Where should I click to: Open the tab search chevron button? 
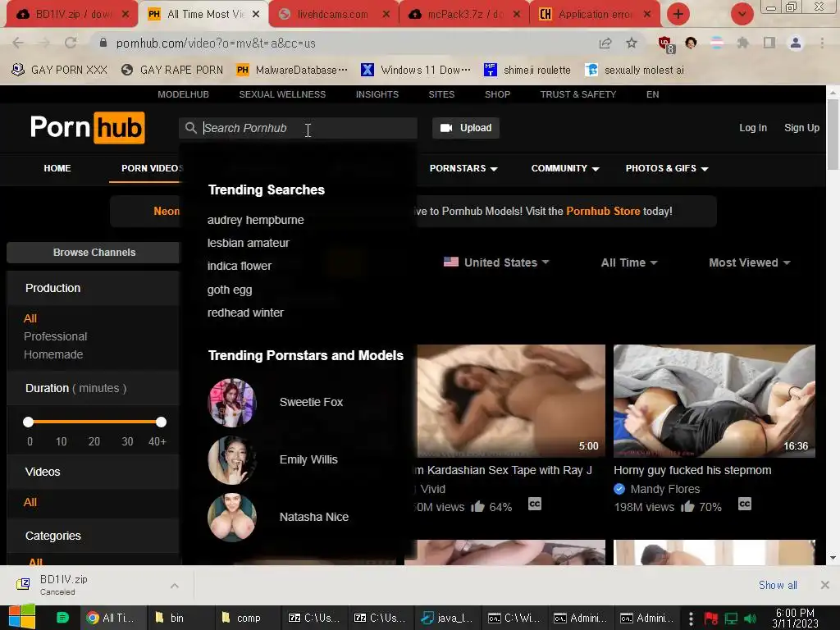point(742,14)
